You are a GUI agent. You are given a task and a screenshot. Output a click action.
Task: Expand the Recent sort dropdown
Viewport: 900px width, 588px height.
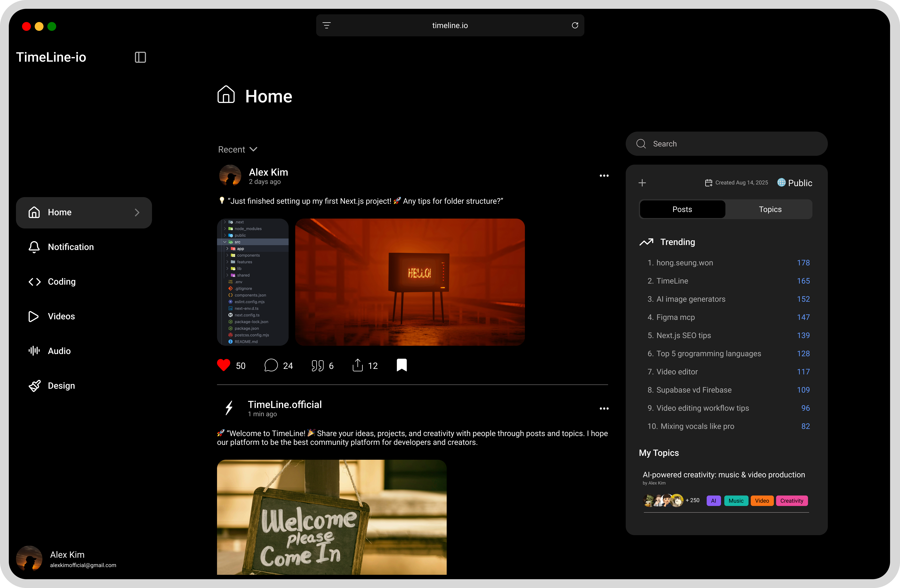pyautogui.click(x=238, y=149)
